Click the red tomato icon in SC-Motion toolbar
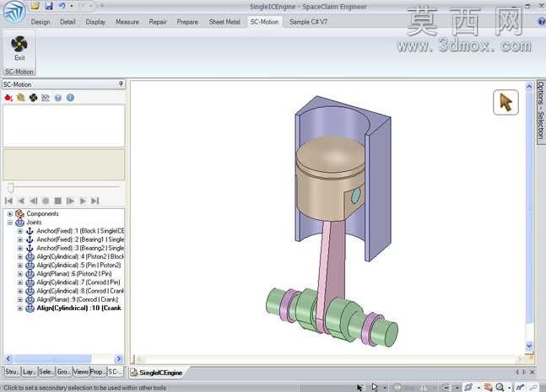This screenshot has height=392, width=546. pyautogui.click(x=8, y=98)
